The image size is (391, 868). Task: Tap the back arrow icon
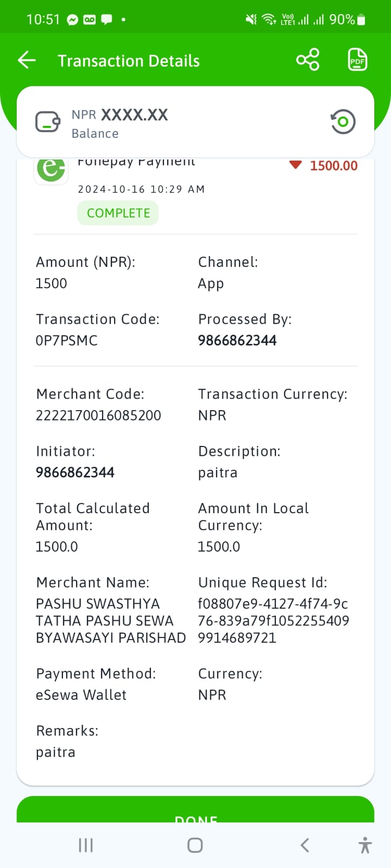point(27,60)
